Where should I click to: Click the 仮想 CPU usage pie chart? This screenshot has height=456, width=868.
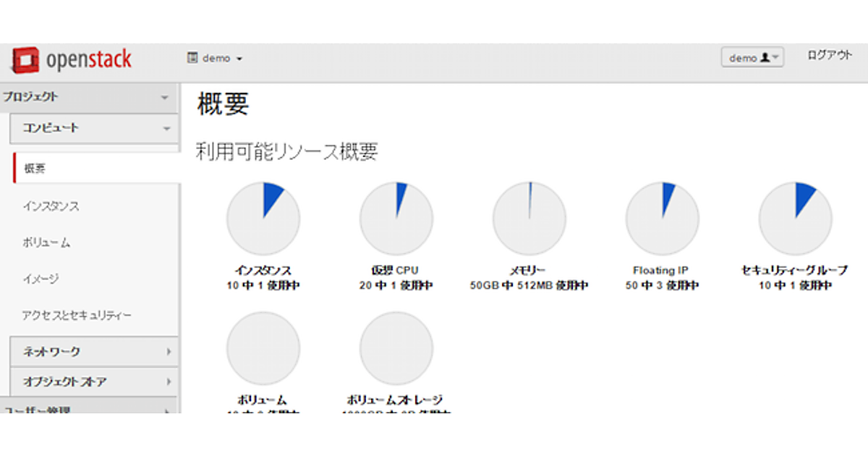[x=396, y=219]
